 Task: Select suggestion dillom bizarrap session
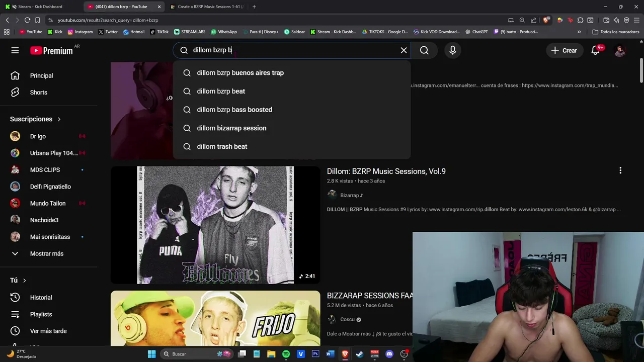click(292, 128)
